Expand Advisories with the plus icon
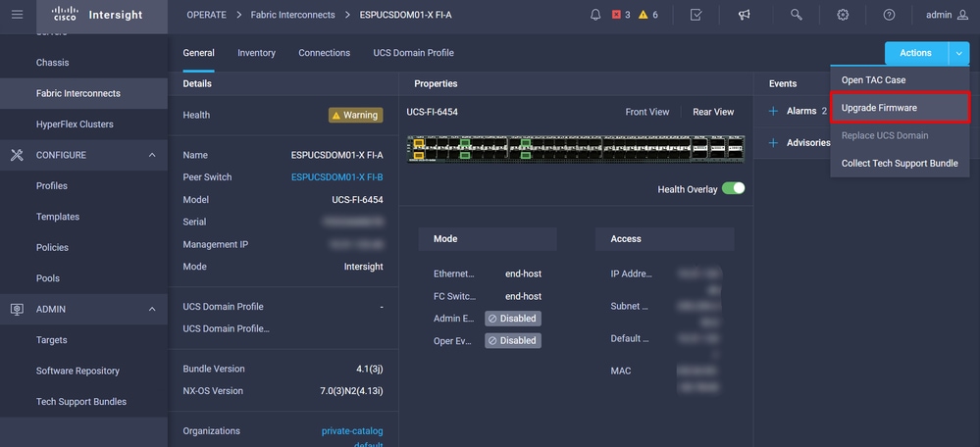The width and height of the screenshot is (980, 447). [773, 143]
